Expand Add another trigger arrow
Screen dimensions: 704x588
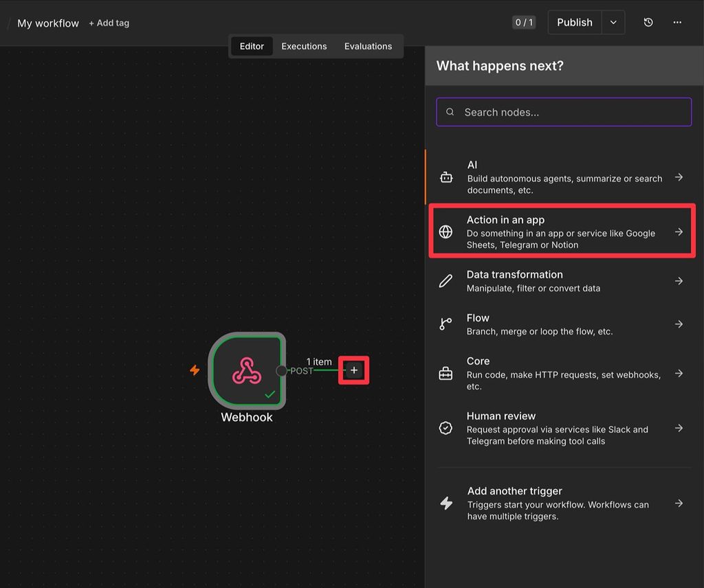[679, 504]
